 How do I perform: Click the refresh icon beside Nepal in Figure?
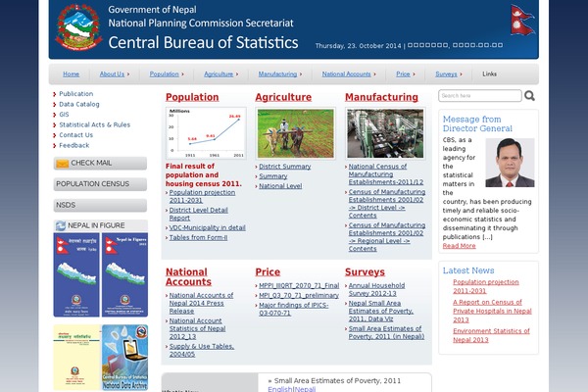61,225
